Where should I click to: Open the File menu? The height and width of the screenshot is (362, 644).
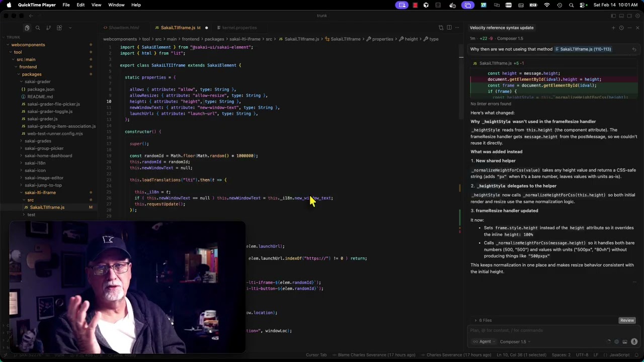coord(66,5)
